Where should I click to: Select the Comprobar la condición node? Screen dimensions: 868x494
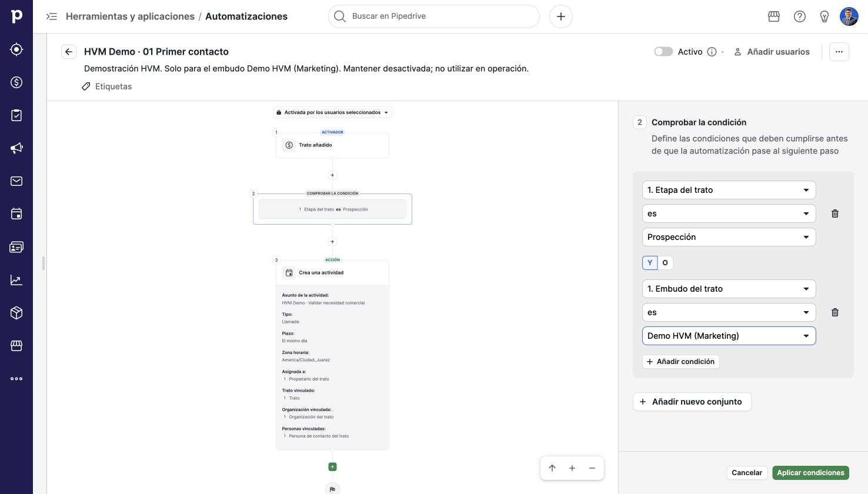coord(332,209)
